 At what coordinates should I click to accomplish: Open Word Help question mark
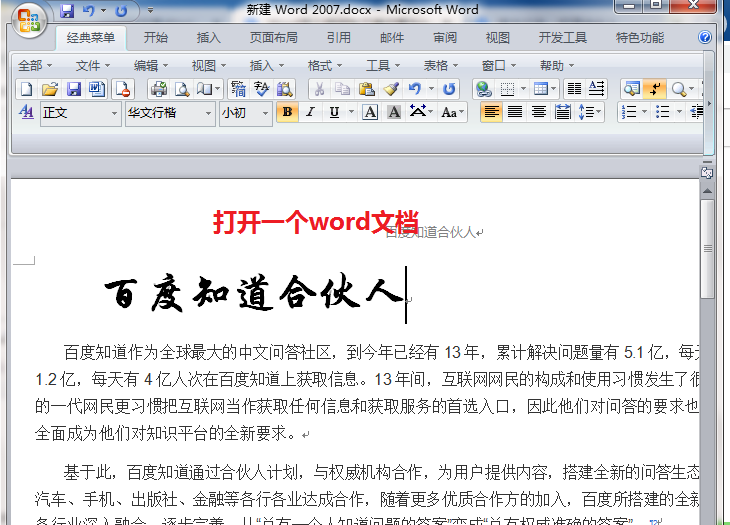[x=705, y=37]
